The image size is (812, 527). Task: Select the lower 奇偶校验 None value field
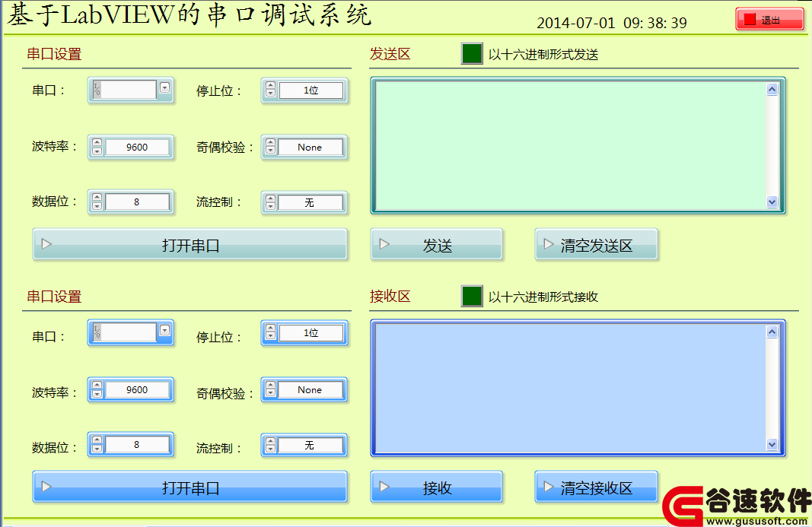[x=310, y=390]
